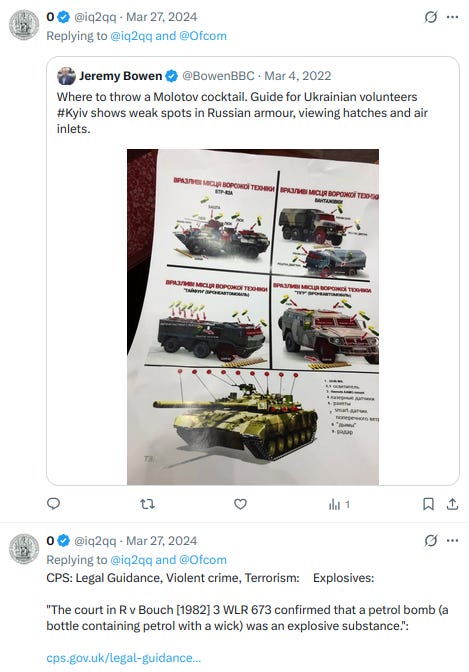
Task: Reply to the first tweet
Action: pyautogui.click(x=53, y=504)
